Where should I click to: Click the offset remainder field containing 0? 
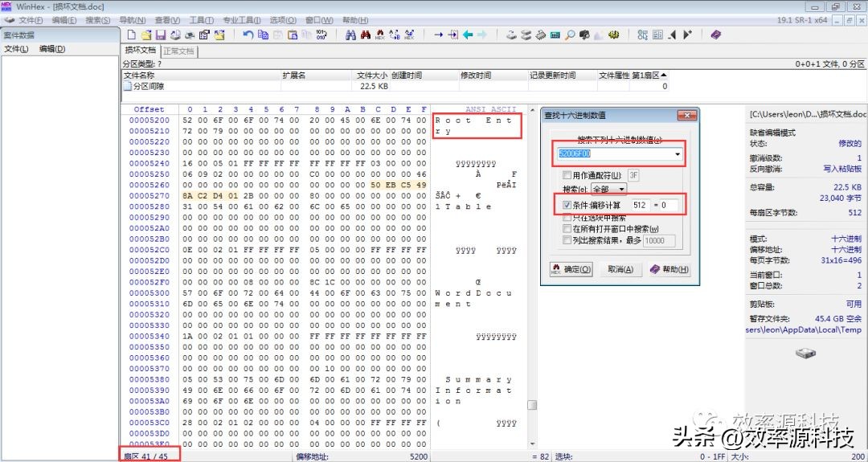[x=670, y=205]
